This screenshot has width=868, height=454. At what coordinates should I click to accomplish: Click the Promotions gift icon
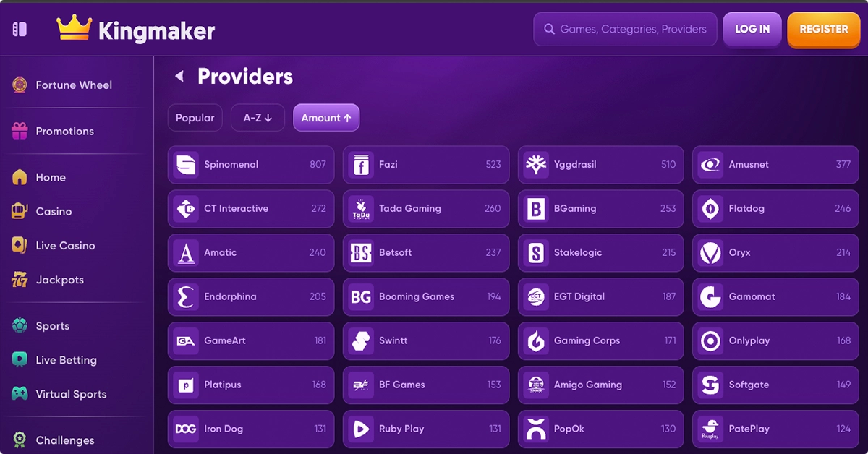[20, 131]
